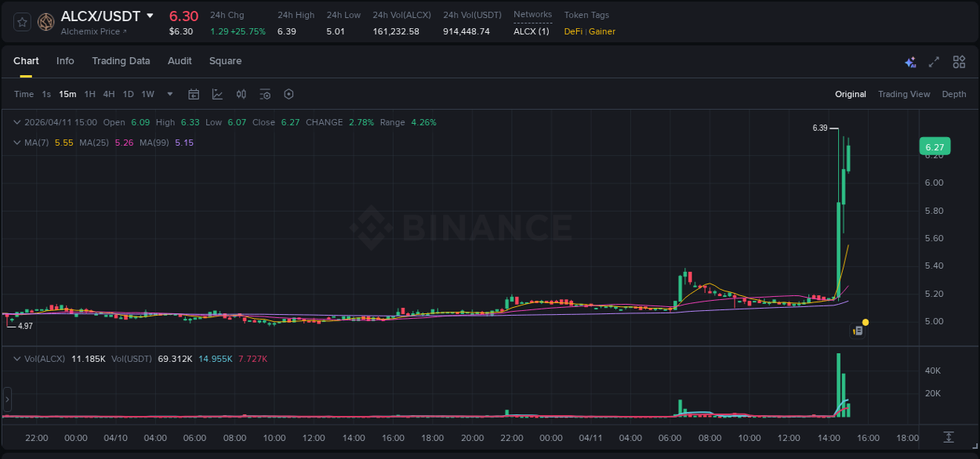The image size is (980, 459).
Task: Select the 1s interval
Action: (46, 94)
